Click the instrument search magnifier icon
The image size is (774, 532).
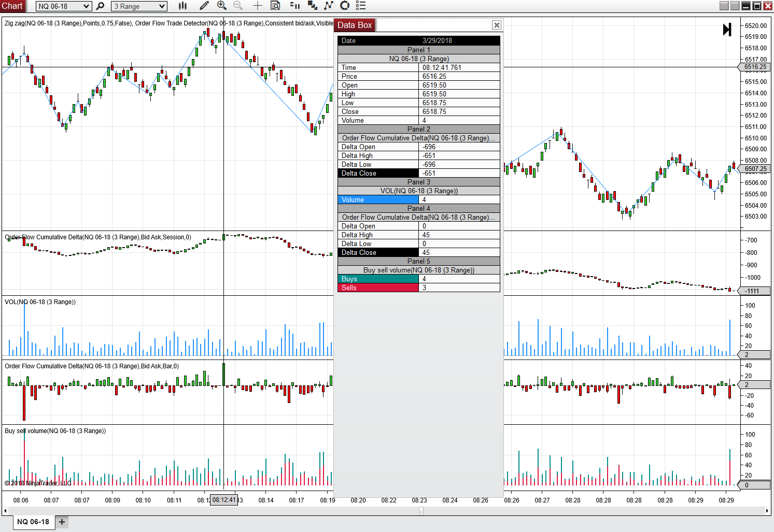point(101,6)
